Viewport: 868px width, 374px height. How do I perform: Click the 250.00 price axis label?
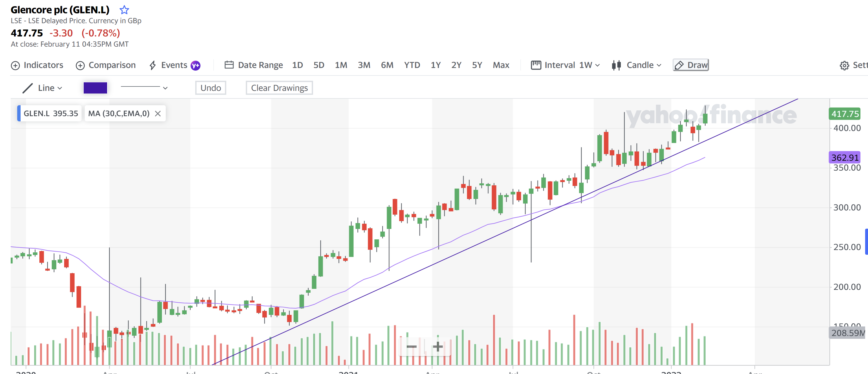(x=847, y=247)
